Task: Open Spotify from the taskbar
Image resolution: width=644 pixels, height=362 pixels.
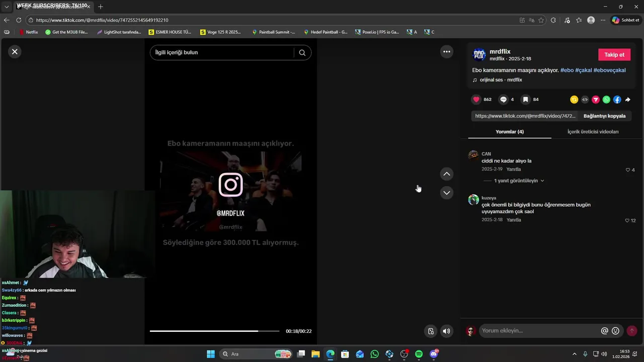Action: [x=419, y=354]
